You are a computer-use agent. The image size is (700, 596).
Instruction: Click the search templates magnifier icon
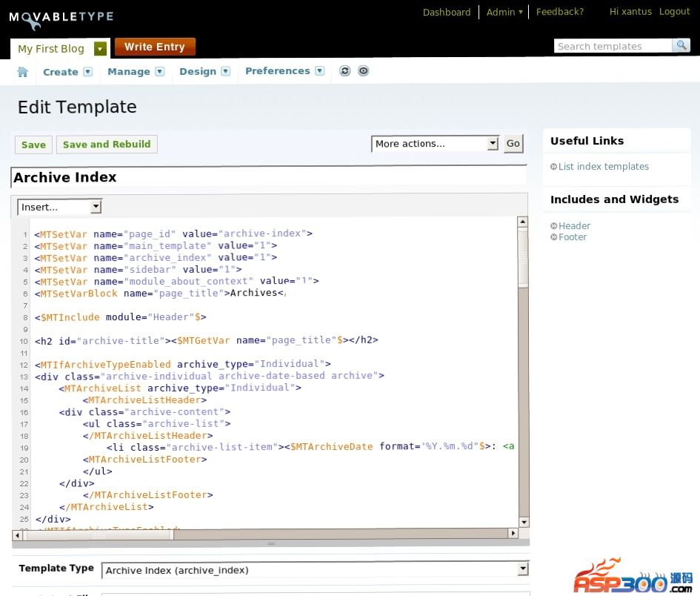tap(681, 46)
